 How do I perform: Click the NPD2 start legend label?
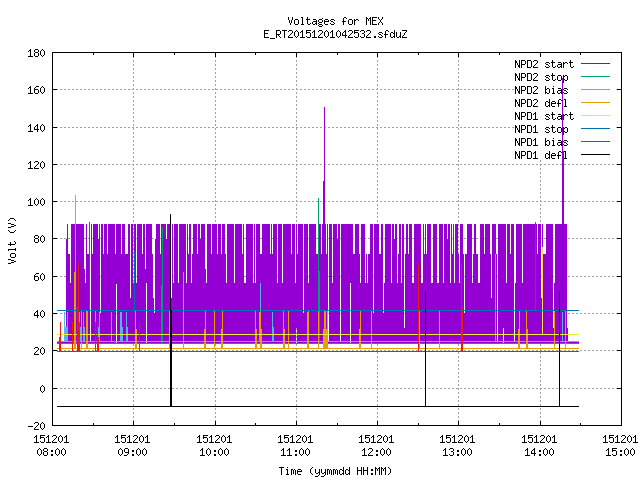click(544, 64)
